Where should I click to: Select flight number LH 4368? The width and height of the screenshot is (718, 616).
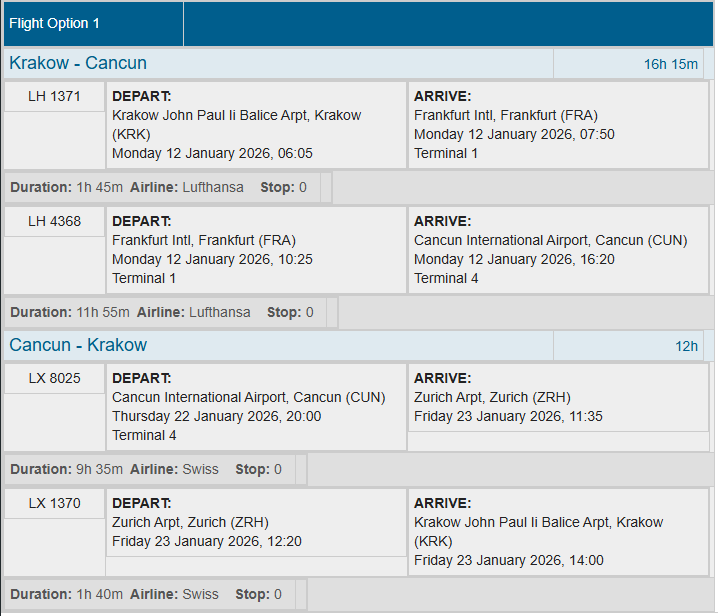pyautogui.click(x=55, y=221)
